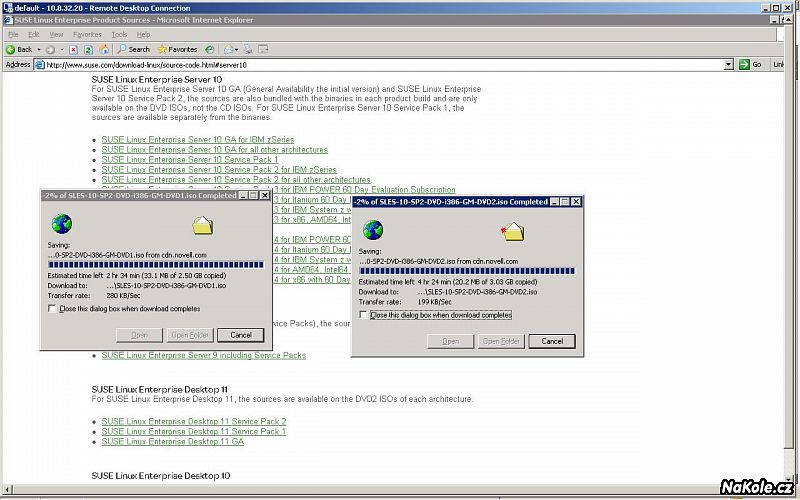The image size is (800, 500).
Task: Click 'Transfer rate: 280 KB/Sec' text
Action: (94, 295)
